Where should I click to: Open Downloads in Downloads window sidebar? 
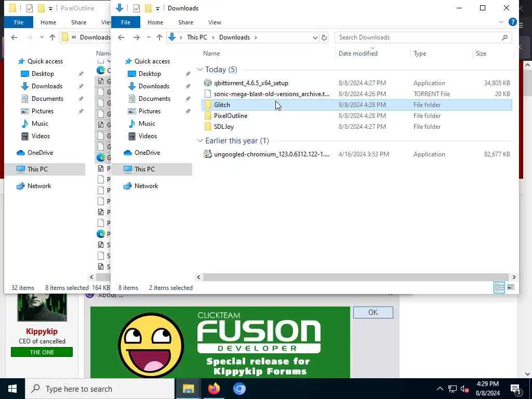(154, 86)
